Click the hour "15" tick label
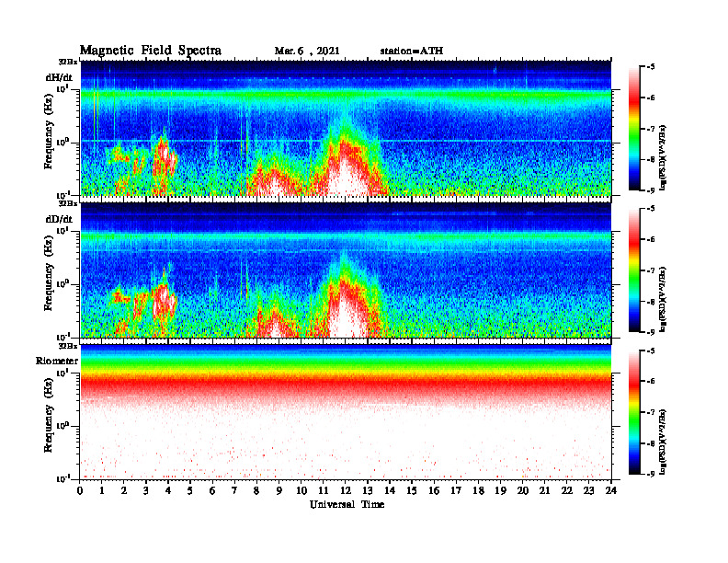 (x=412, y=490)
